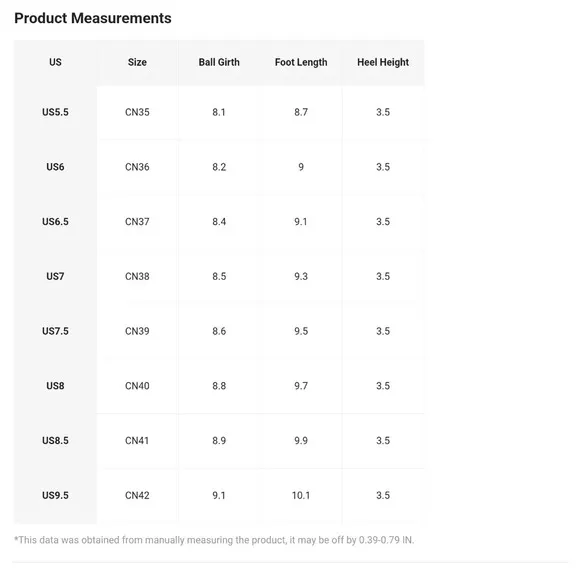Screen dimensions: 580x580
Task: Click the CN35 size cell
Action: (x=137, y=112)
